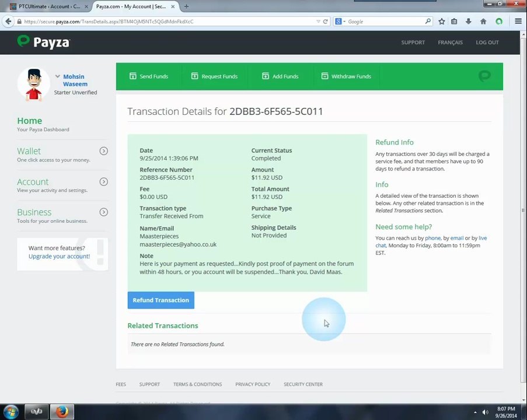Click the phone support link
The image size is (527, 420).
432,238
